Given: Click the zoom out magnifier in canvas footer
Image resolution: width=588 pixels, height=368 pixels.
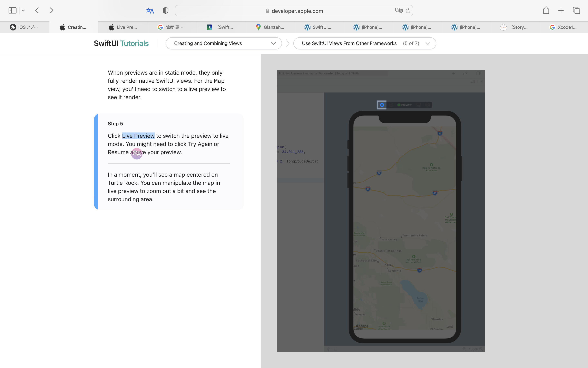Looking at the screenshot, I should click(464, 349).
